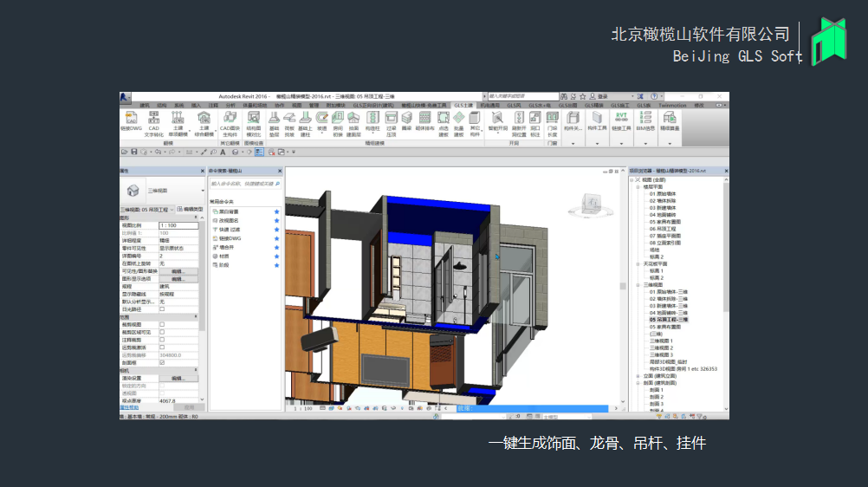Open the 注释 ribbon tab

pos(213,105)
